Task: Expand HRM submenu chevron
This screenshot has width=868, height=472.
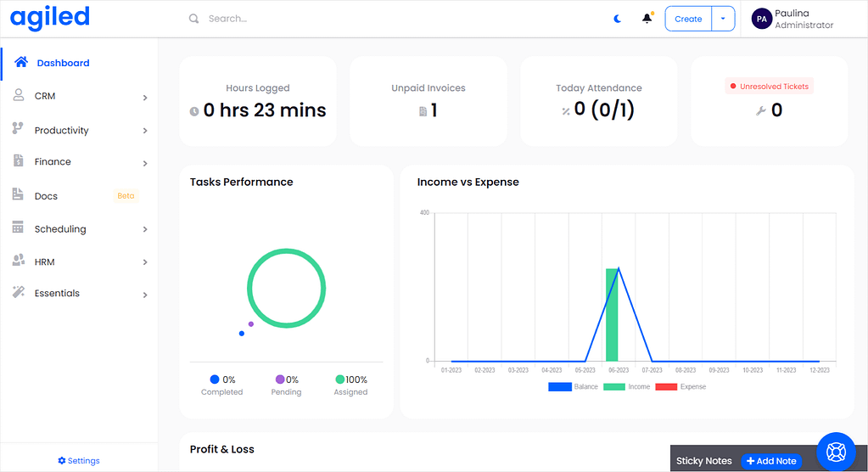Action: [x=145, y=262]
